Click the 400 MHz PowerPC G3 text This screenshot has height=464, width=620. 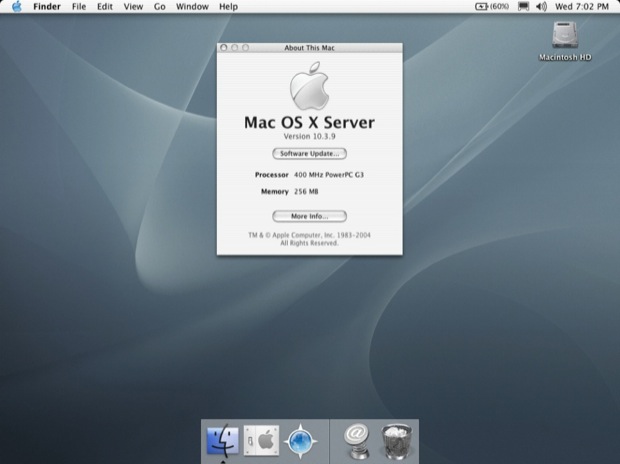329,175
